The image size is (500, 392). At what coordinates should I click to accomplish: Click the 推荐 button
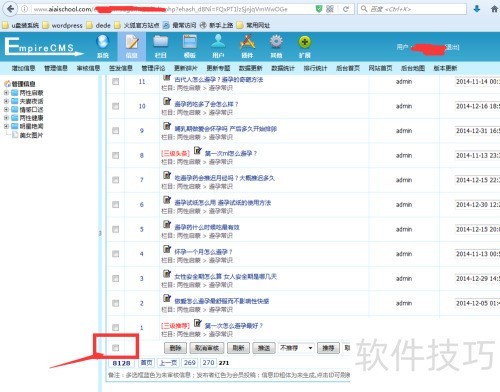coord(328,348)
